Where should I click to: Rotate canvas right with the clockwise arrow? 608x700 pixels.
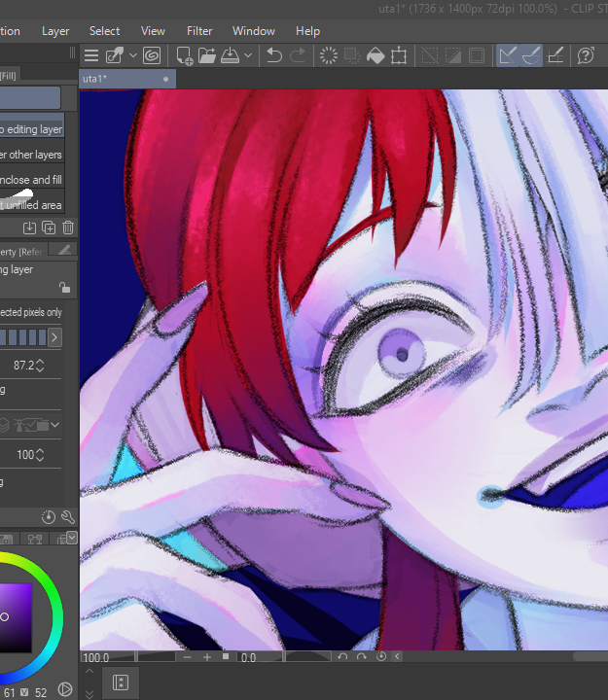tap(362, 656)
